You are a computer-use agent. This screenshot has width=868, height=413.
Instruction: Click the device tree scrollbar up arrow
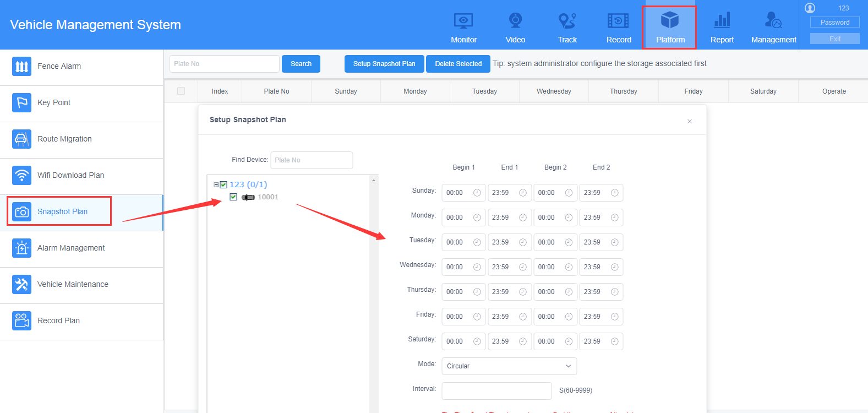[x=374, y=180]
